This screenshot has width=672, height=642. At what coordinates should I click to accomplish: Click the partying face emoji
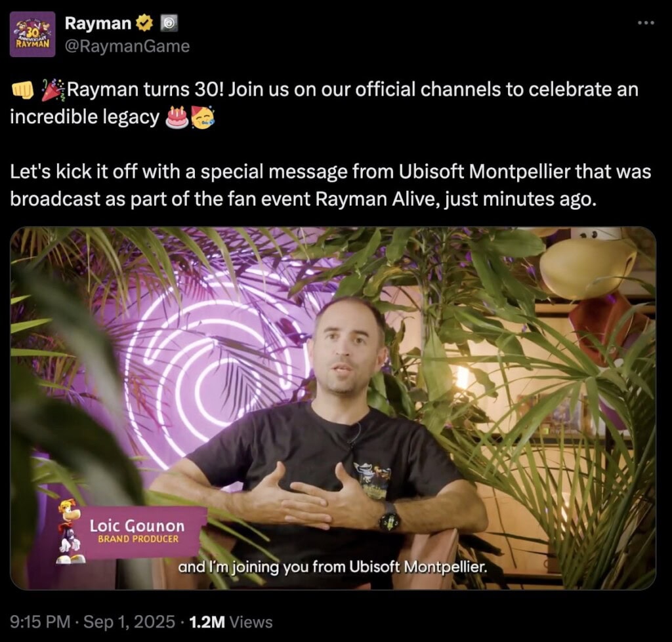coord(203,117)
